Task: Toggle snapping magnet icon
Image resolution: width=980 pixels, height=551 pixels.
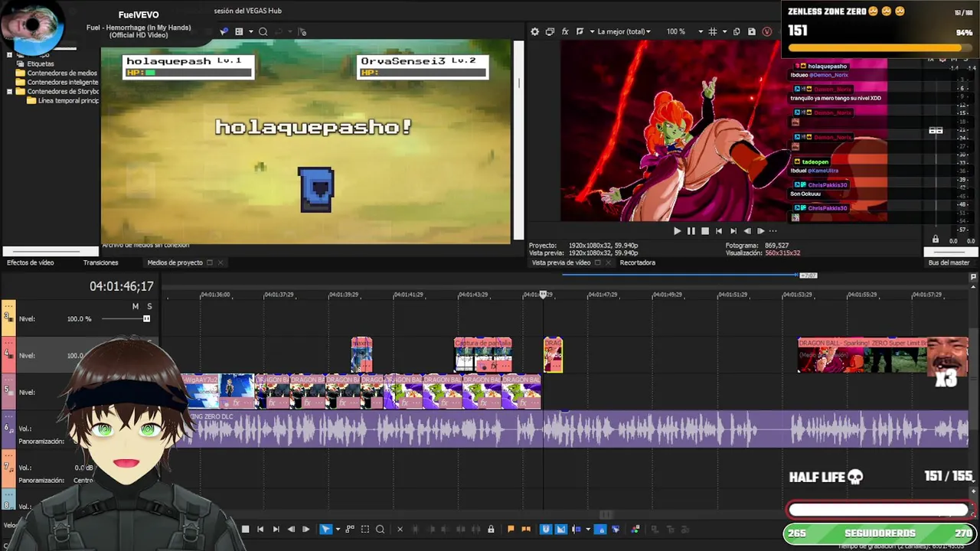Action: click(546, 529)
